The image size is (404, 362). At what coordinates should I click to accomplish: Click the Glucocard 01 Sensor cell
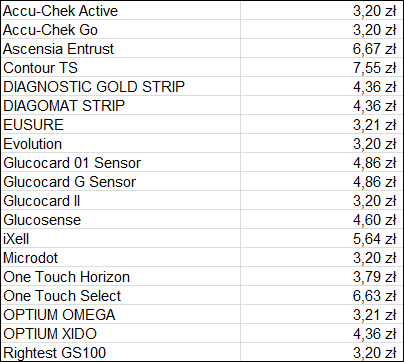click(121, 163)
